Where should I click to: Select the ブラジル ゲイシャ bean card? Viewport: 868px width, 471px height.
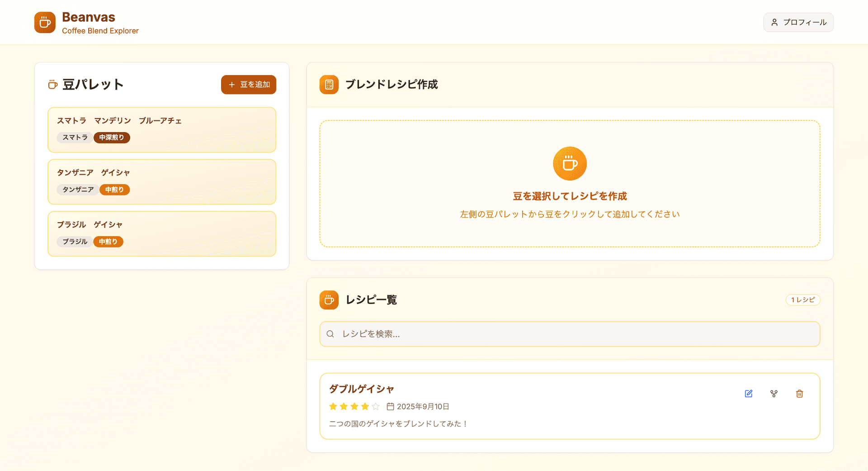pyautogui.click(x=162, y=233)
